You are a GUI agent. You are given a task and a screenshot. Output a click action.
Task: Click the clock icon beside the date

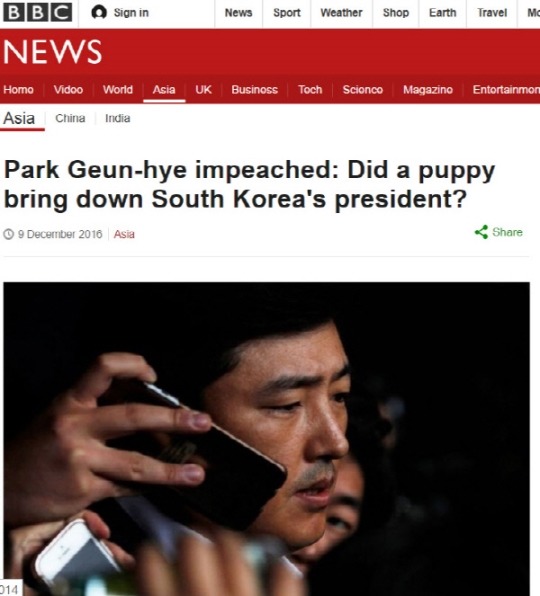(x=8, y=234)
